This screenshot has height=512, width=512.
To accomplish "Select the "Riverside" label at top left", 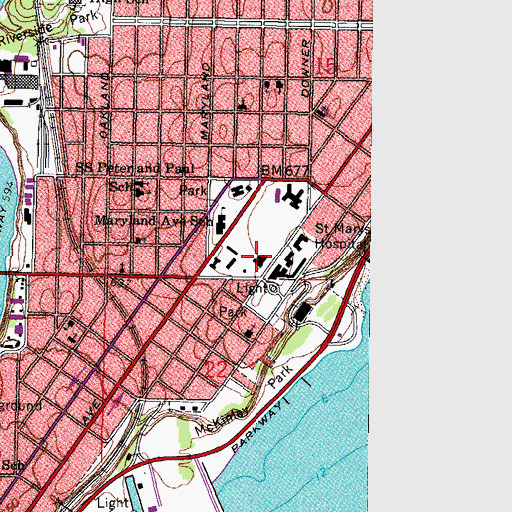I will point(26,35).
